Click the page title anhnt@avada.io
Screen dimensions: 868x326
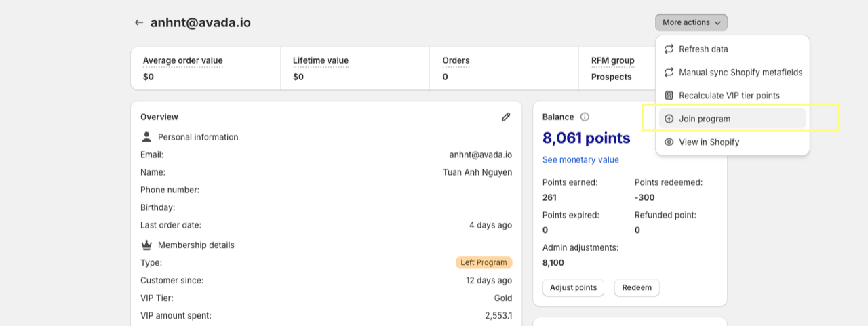click(201, 22)
